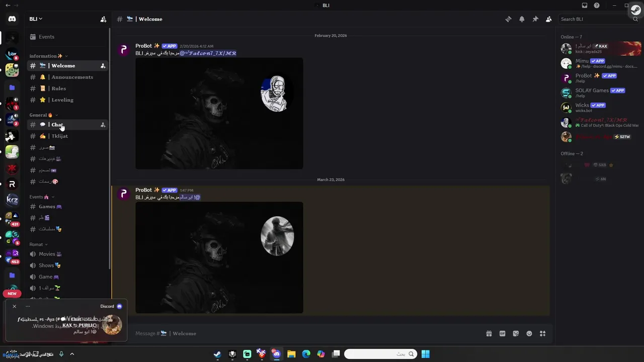This screenshot has height=362, width=644.
Task: Open the Inbox icon in title bar
Action: coord(584,6)
